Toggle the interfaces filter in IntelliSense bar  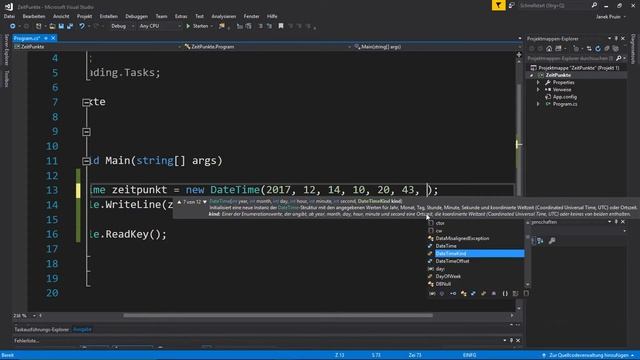pos(453,293)
